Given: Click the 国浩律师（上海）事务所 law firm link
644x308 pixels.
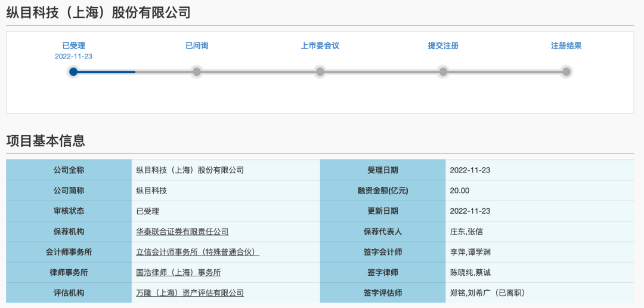Looking at the screenshot, I should coord(178,272).
